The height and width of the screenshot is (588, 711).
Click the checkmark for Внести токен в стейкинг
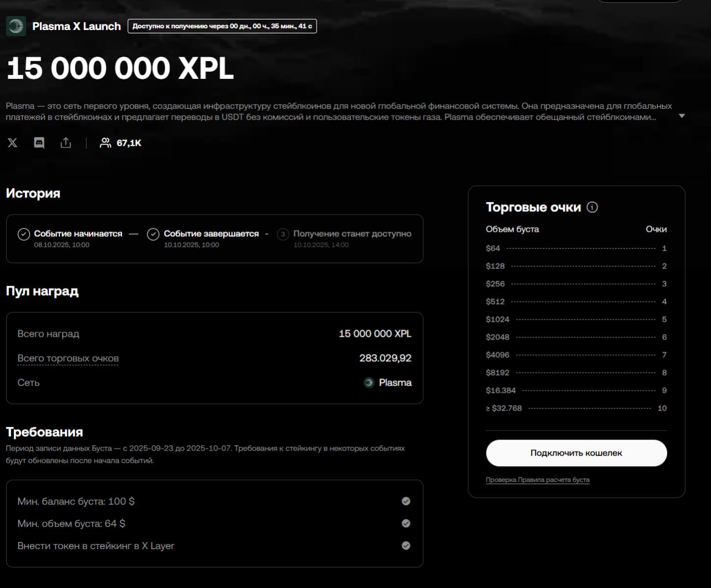[x=406, y=546]
